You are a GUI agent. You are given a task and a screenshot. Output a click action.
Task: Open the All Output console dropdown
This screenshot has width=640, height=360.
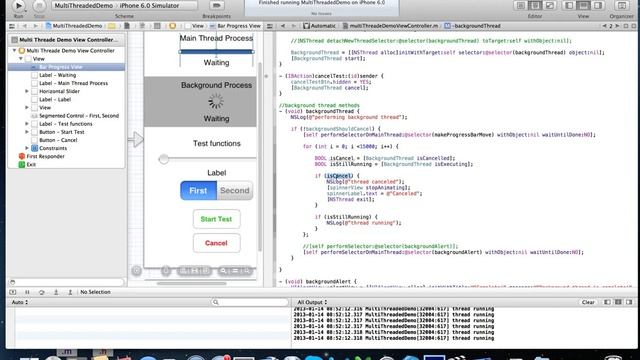pos(312,302)
